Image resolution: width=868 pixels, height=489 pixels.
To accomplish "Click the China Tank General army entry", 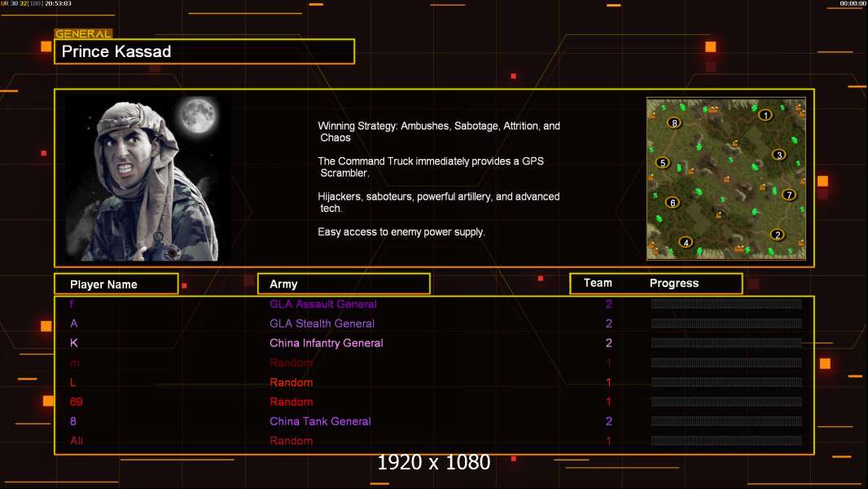I will [x=320, y=421].
